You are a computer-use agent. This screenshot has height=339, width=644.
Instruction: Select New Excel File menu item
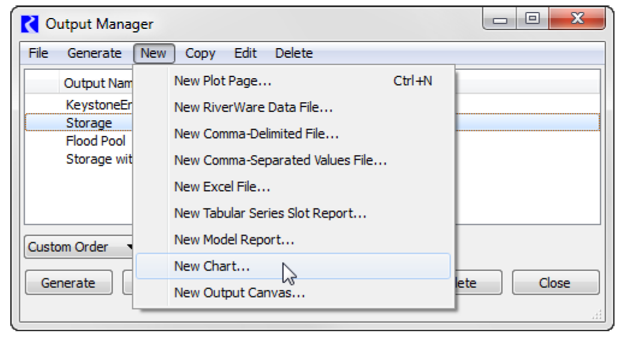pos(222,187)
